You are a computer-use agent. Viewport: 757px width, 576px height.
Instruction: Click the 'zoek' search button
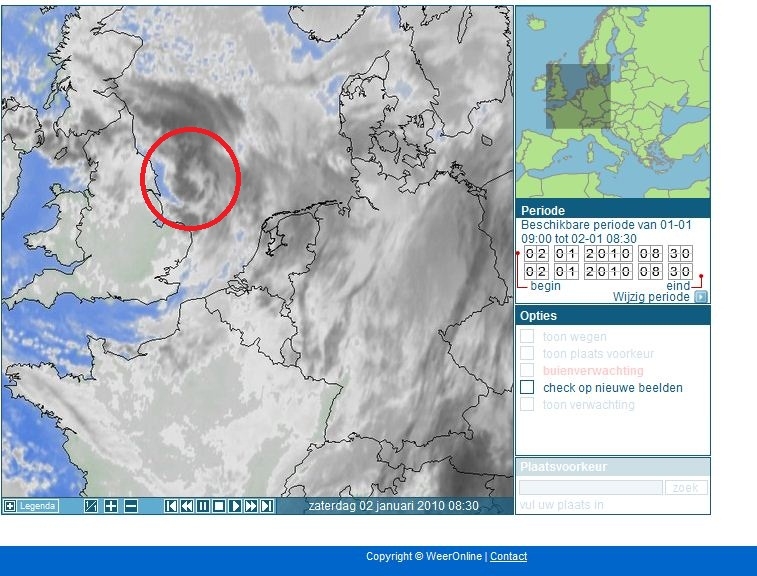[x=686, y=488]
